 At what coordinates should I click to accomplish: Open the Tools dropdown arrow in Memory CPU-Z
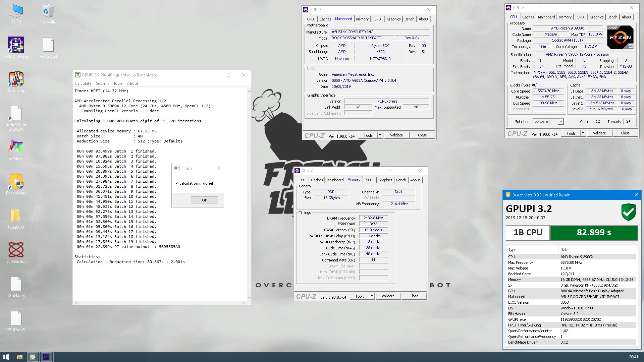[x=372, y=296]
